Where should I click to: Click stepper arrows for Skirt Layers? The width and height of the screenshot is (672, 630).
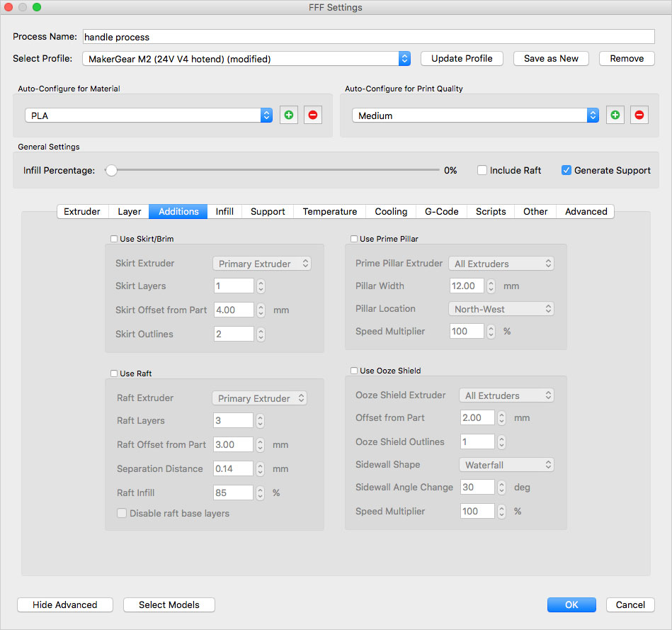(x=261, y=286)
